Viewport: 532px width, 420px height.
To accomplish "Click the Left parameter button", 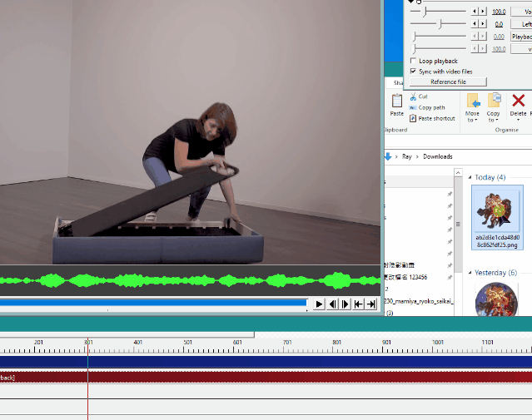I will (521, 24).
